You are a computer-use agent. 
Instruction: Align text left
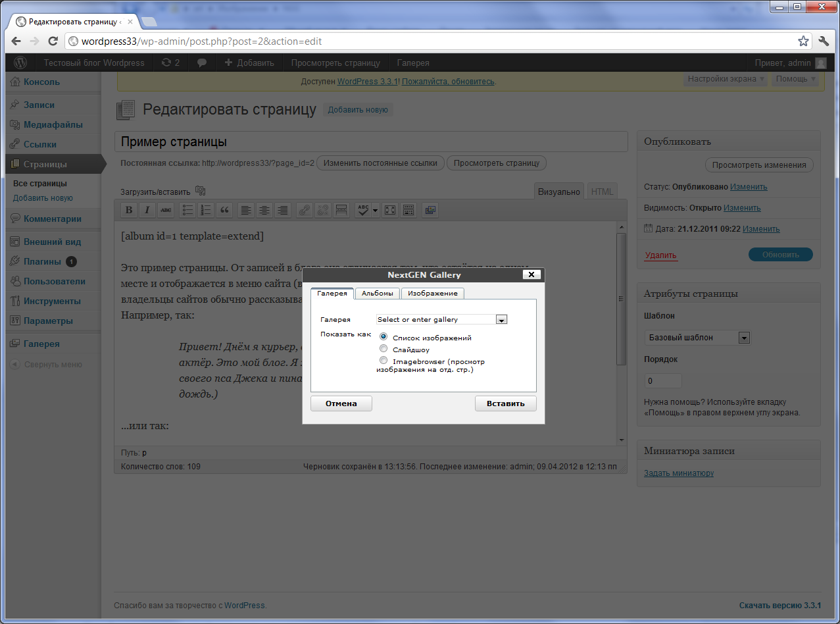(x=246, y=211)
